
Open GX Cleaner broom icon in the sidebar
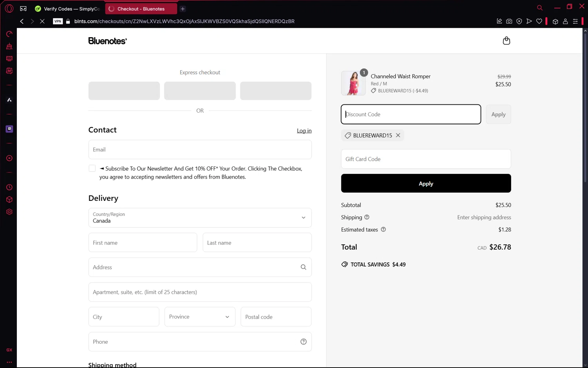tap(9, 46)
